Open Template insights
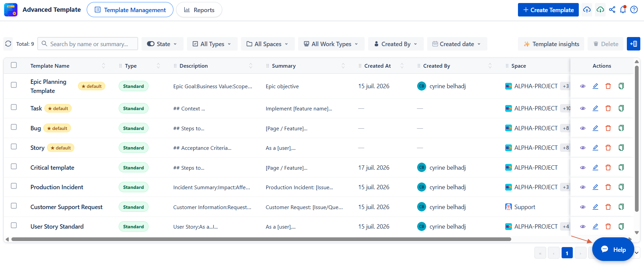Image resolution: width=644 pixels, height=268 pixels. coord(551,44)
